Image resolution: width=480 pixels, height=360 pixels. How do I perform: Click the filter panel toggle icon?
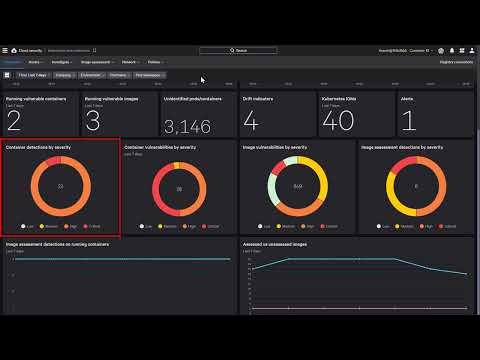tap(7, 75)
